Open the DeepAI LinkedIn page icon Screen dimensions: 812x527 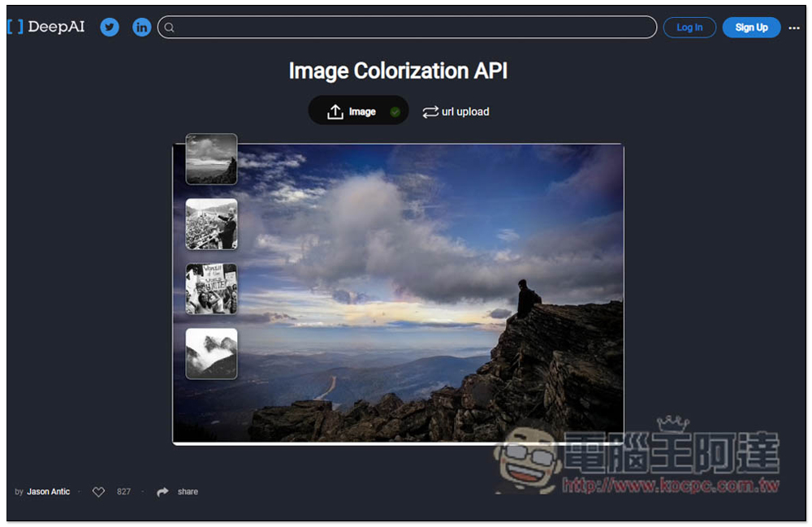142,27
